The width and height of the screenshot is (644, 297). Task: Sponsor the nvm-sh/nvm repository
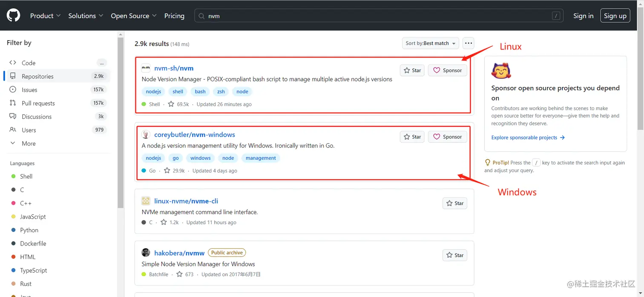pos(448,70)
